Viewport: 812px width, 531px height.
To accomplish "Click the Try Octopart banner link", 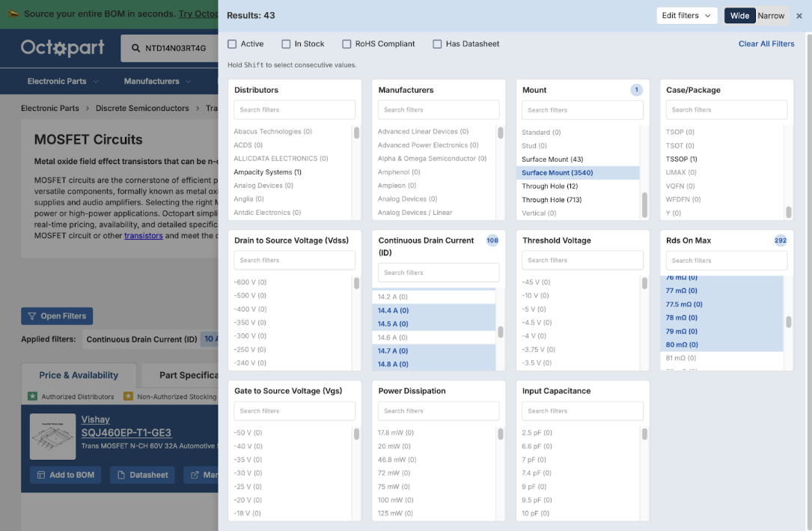I will click(x=198, y=14).
